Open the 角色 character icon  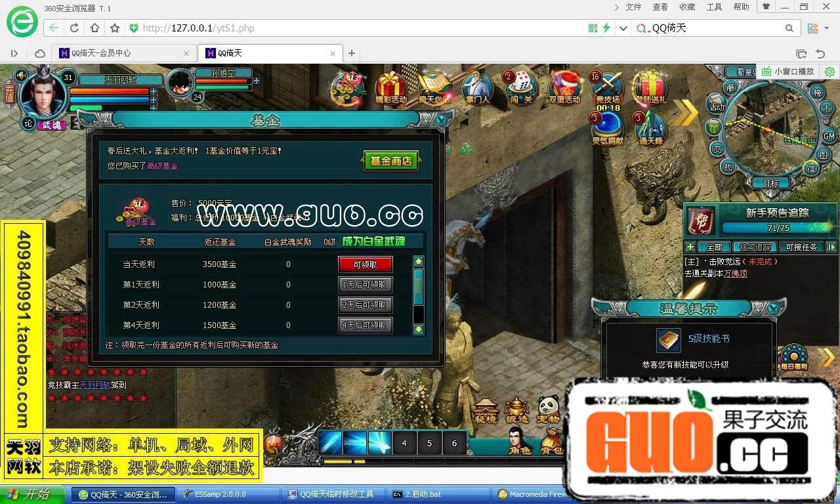point(519,440)
